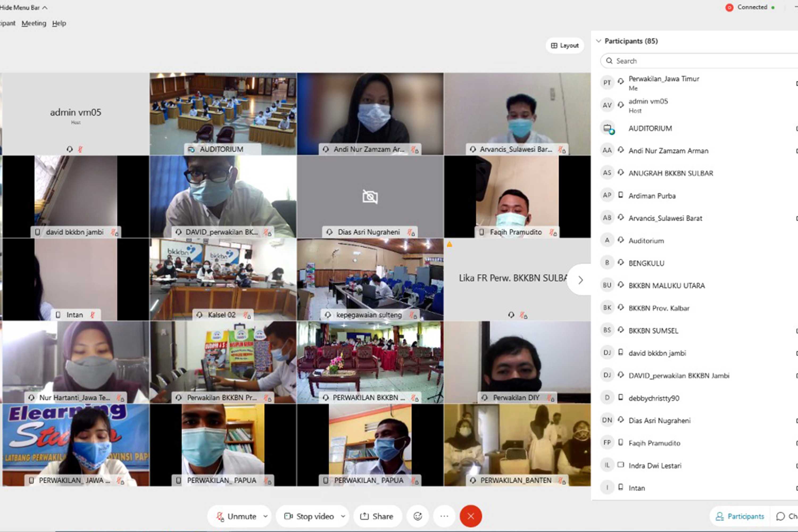Viewport: 798px width, 532px height.
Task: Click the disabled camera icon on Dias Asri Nugraheni tile
Action: [370, 197]
